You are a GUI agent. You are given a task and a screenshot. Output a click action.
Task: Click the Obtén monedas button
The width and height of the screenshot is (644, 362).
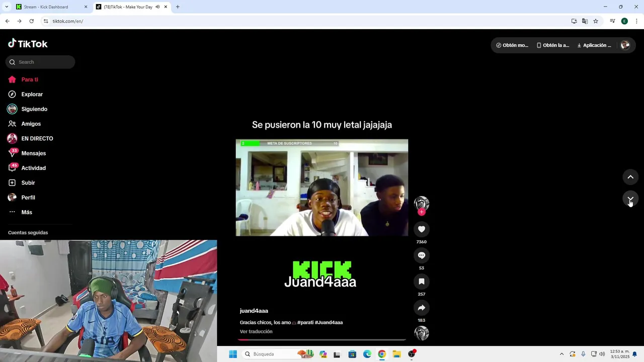click(x=512, y=45)
